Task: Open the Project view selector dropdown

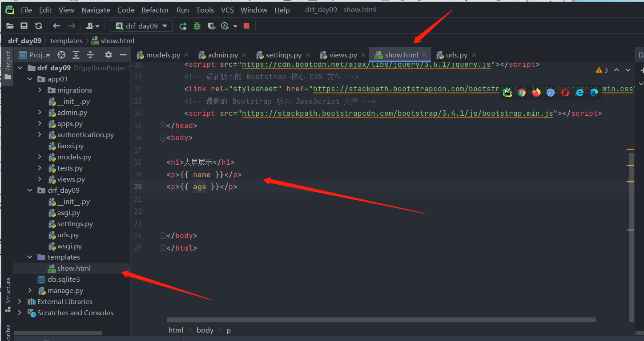Action: (40, 55)
